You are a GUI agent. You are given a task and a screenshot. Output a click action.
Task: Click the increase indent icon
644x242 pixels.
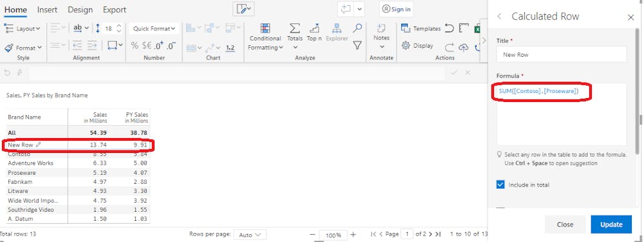[92, 45]
